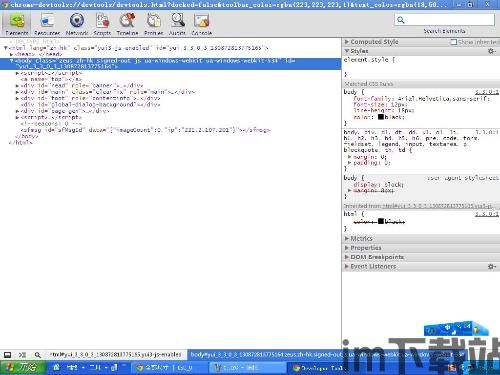Expand the margin: 0 property

pos(350,157)
